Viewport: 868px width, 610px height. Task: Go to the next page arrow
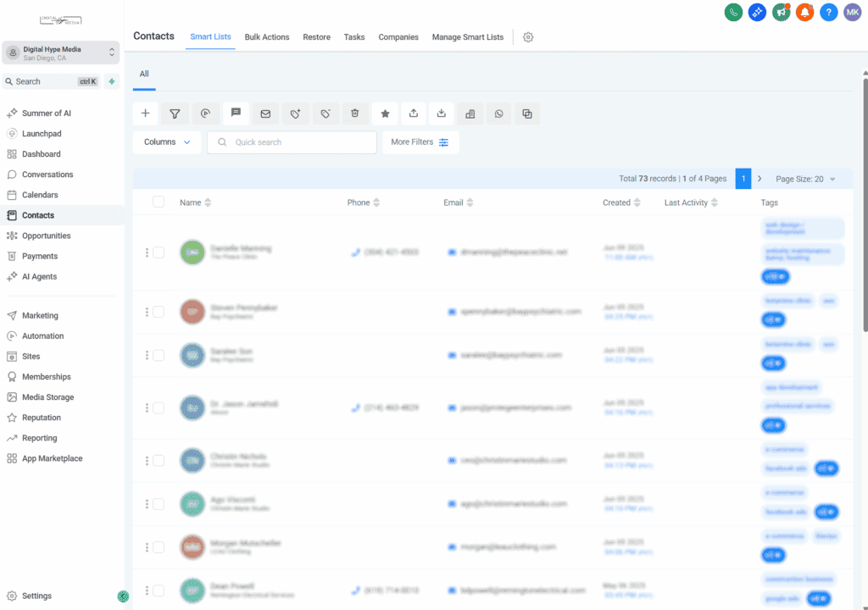(x=759, y=179)
